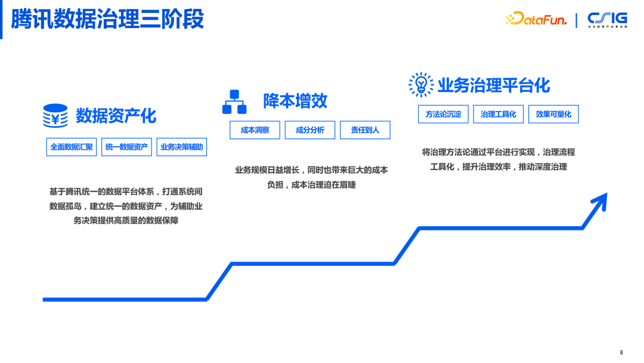The width and height of the screenshot is (644, 363).
Task: Click the paragraph starting 将治理方法论通过平台
Action: (498, 159)
